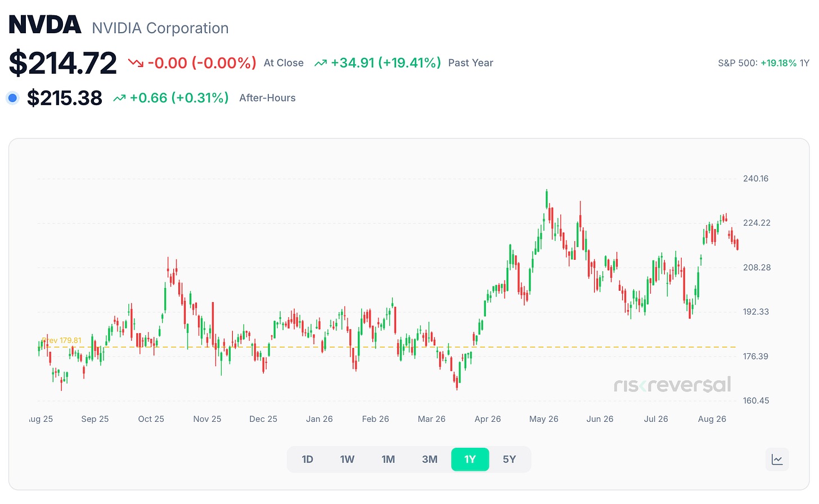This screenshot has height=504, width=819.
Task: Click the Prev 179.81 price line label
Action: click(x=62, y=340)
